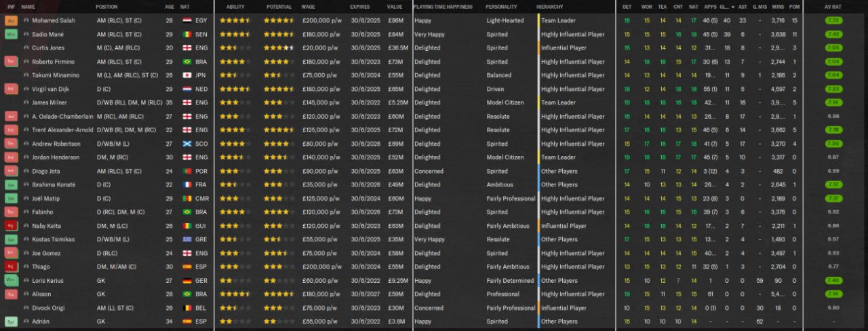
Task: Click Adrián's ability star rating
Action: pyautogui.click(x=235, y=322)
